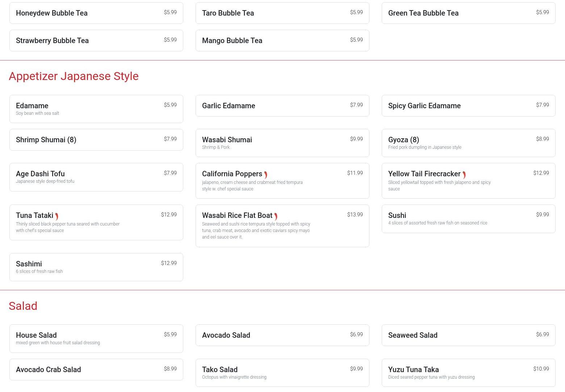Click the spicy icon beside Wasabi Rice Flat Boat

276,216
